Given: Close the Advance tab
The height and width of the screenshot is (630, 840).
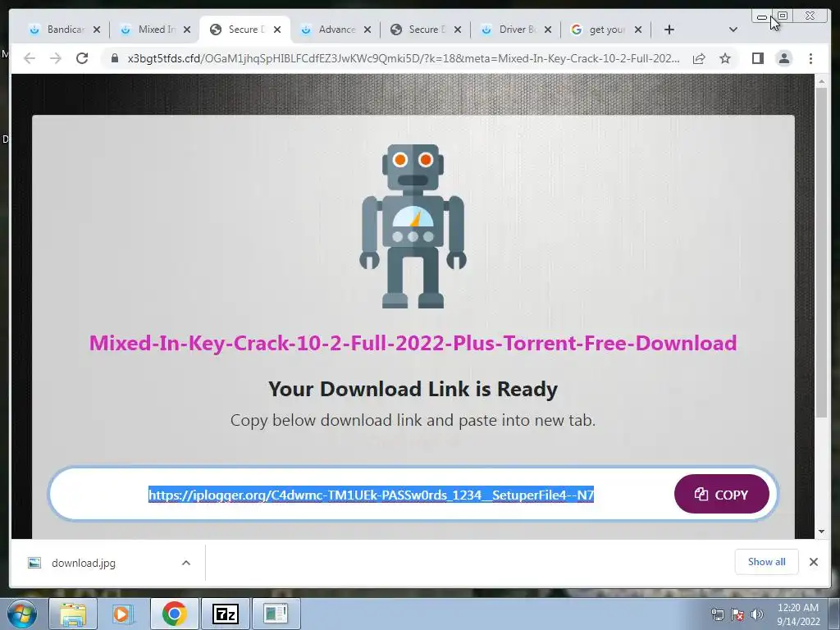Looking at the screenshot, I should point(367,30).
